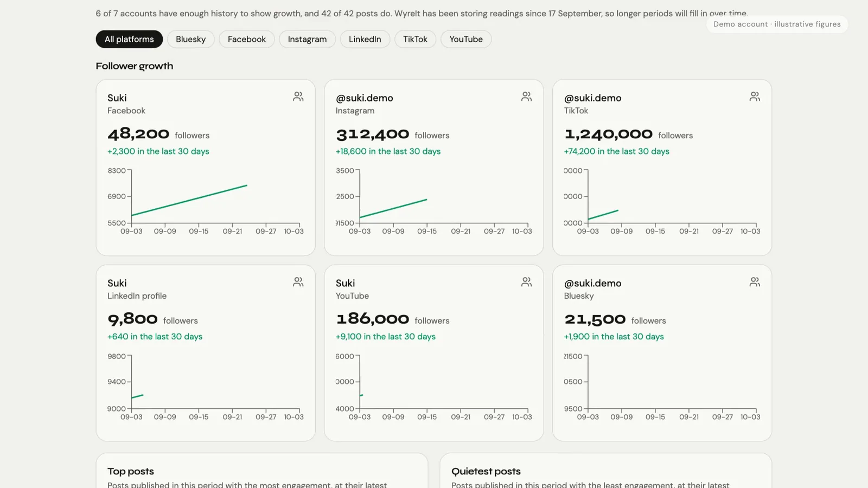Click +9,100 in the last 30 days
Screen dimensions: 868x488
pyautogui.click(x=385, y=337)
